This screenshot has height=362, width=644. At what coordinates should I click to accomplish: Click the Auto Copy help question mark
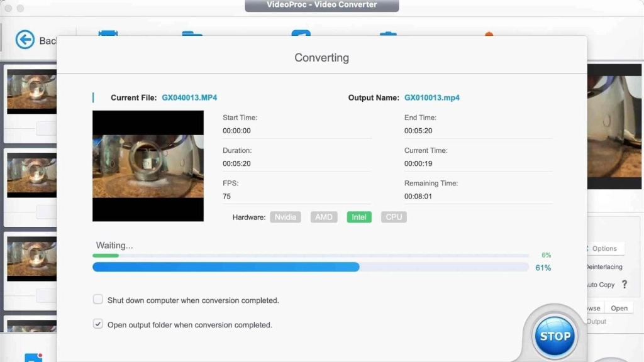pyautogui.click(x=625, y=285)
